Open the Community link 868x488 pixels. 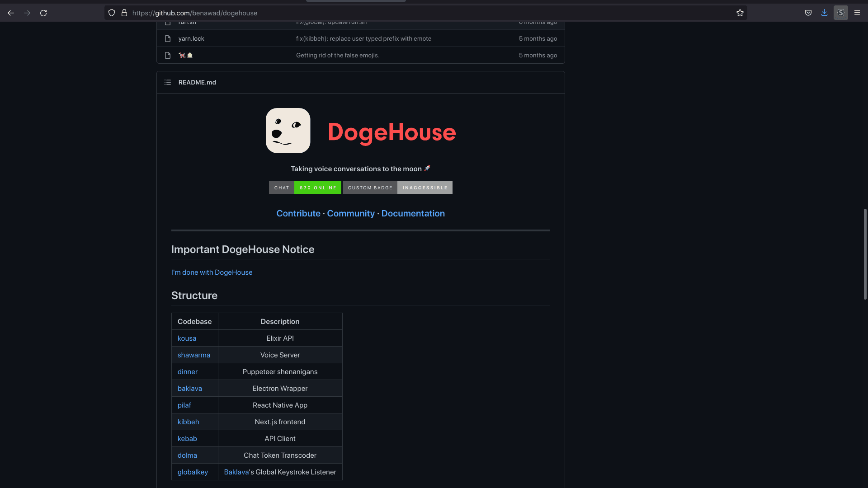coord(350,213)
